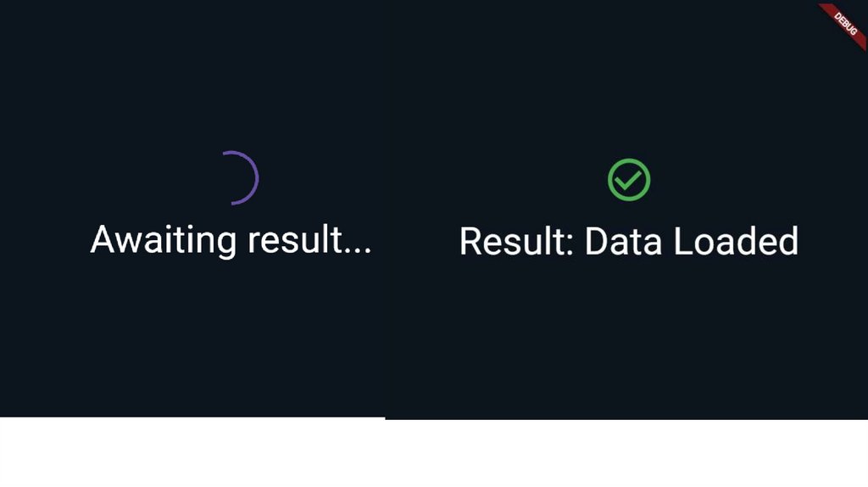Click empty dark space below "Awaiting result..."

point(231,339)
